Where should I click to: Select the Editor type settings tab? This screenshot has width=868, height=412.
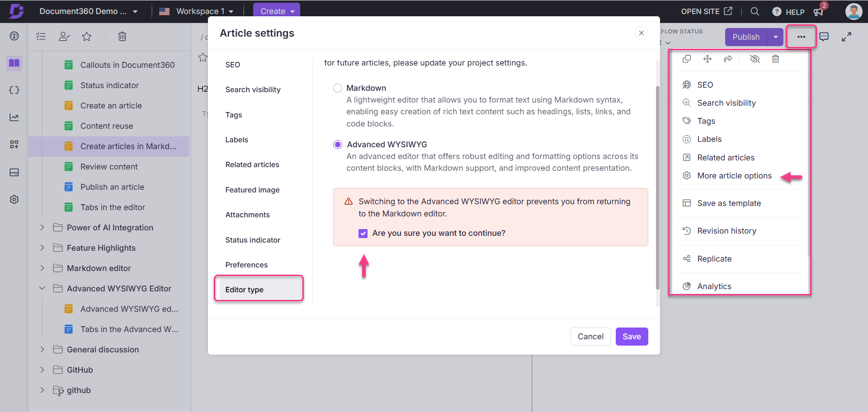259,290
